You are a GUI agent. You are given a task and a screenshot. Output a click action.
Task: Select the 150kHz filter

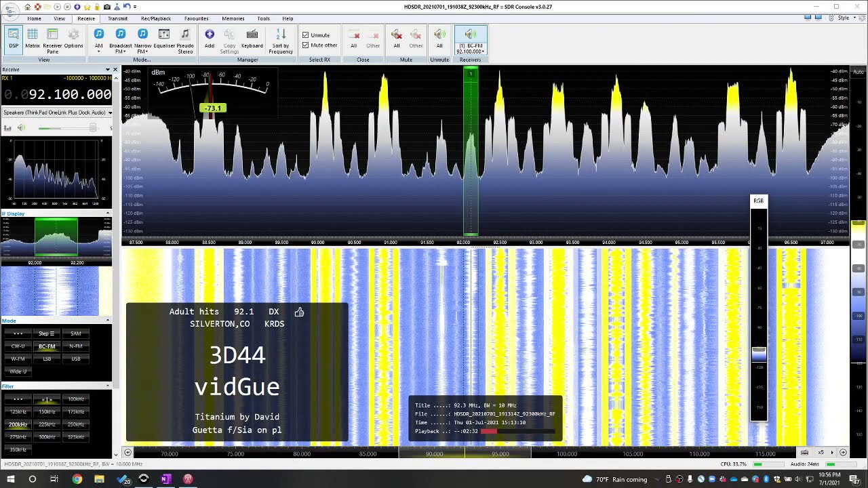click(47, 411)
